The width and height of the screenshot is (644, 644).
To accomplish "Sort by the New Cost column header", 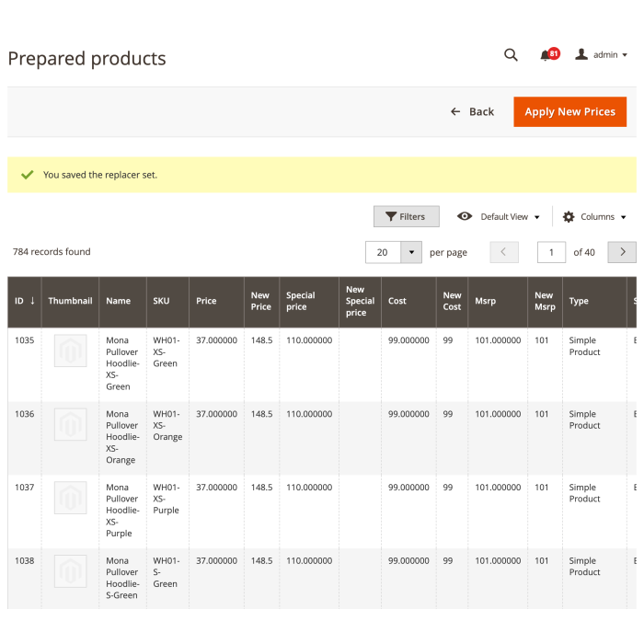I will click(x=453, y=301).
